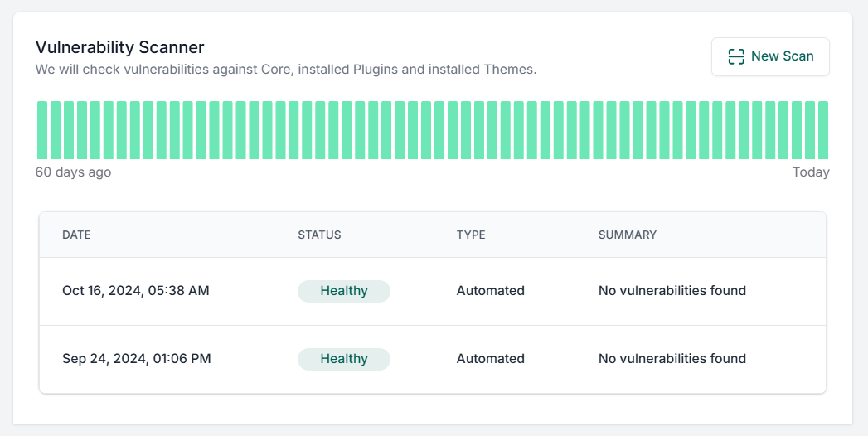868x436 pixels.
Task: Click the scan icon in New Scan button
Action: [735, 56]
